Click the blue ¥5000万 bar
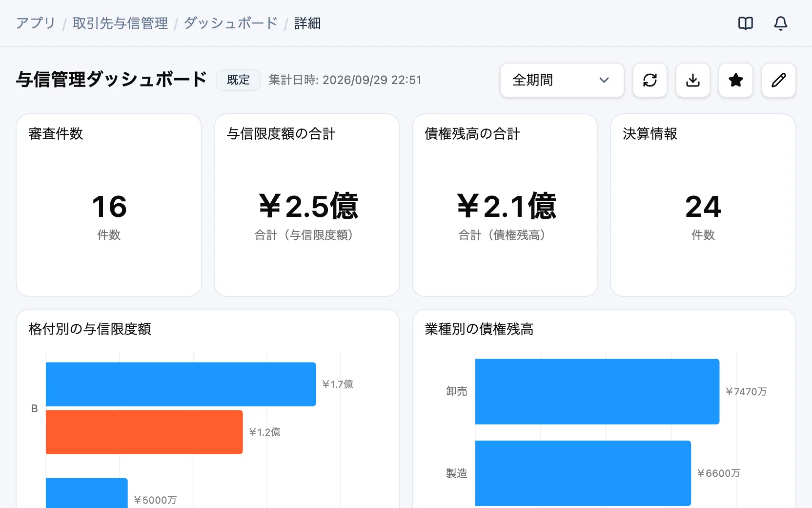This screenshot has width=812, height=508. pyautogui.click(x=87, y=493)
